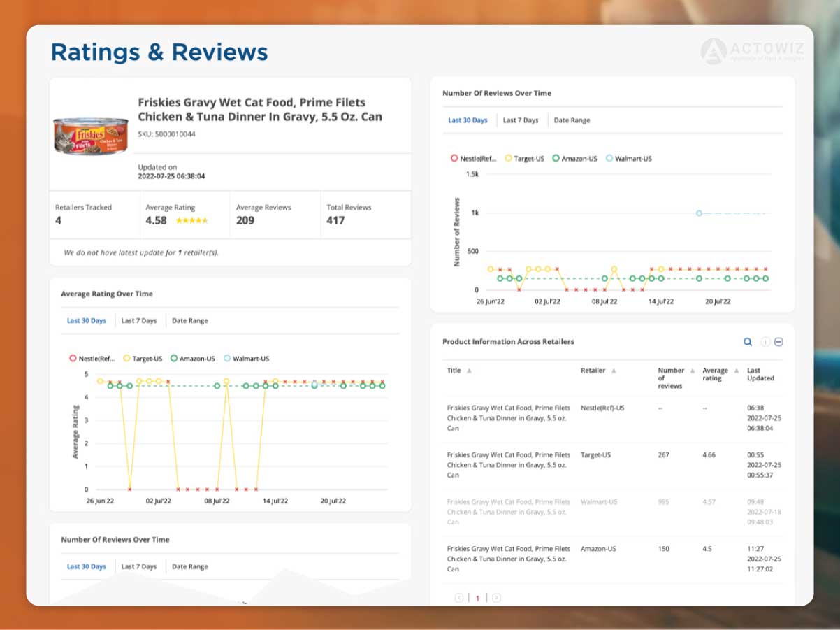The height and width of the screenshot is (630, 840).
Task: Click the product title in the Target-US row
Action: [x=509, y=465]
